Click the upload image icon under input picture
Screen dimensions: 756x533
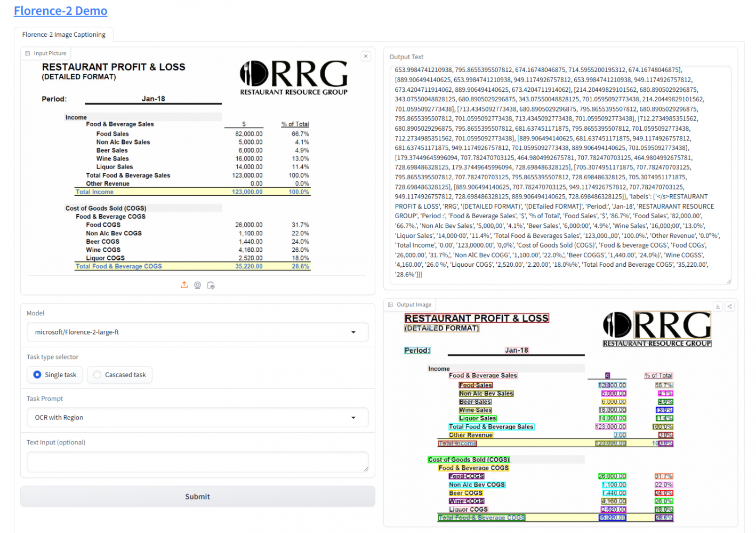click(x=184, y=285)
